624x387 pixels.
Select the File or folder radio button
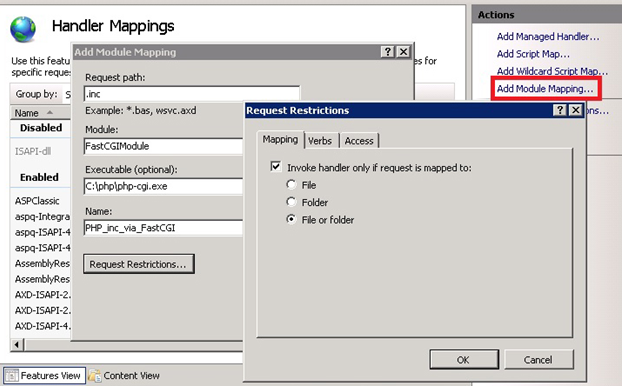point(291,219)
